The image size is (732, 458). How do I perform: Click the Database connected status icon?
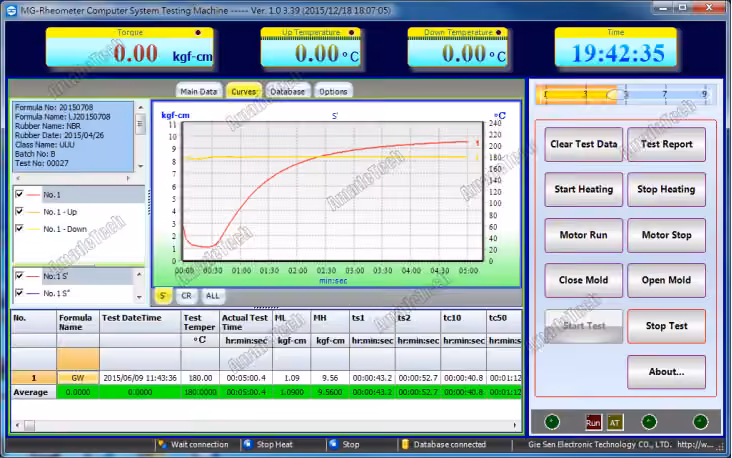coord(405,444)
